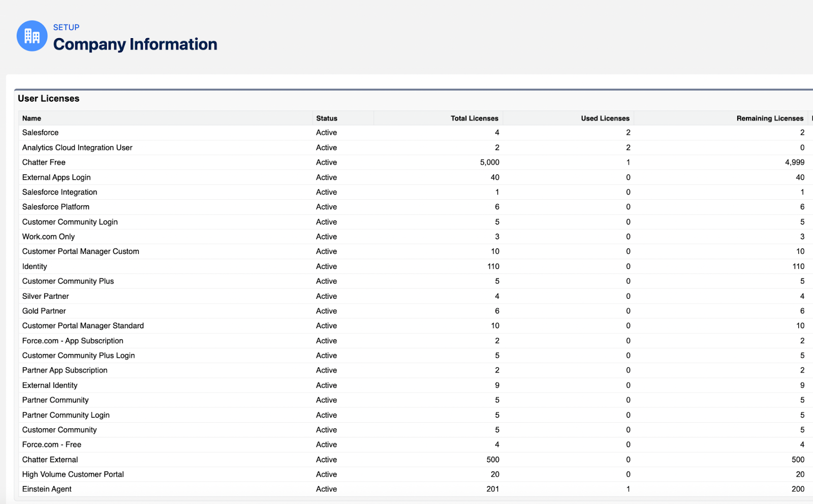
Task: Click the Force.com - App Subscription name
Action: [73, 341]
